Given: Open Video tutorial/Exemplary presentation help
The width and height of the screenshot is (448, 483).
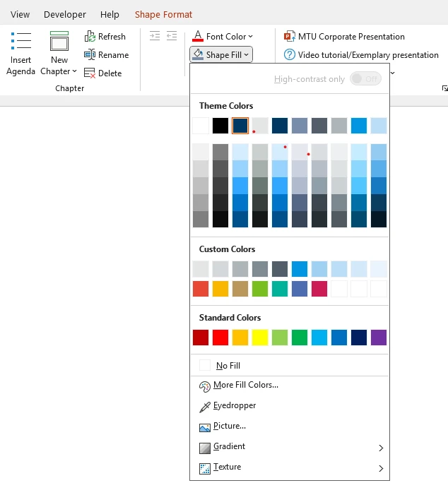Looking at the screenshot, I should pyautogui.click(x=361, y=55).
